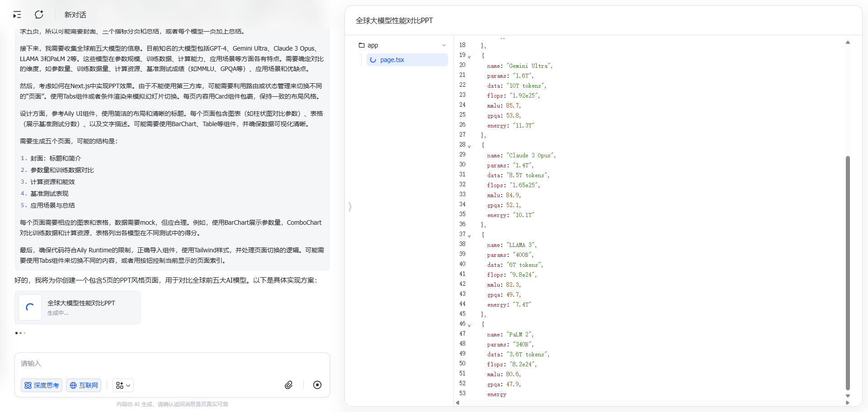Screen dimensions: 868x412
Task: Fold code block at line 37
Action: tap(469, 236)
